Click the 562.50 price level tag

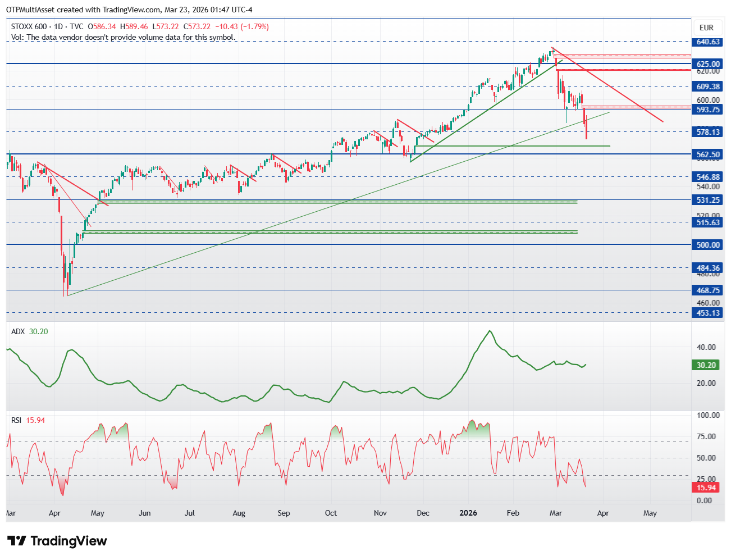(708, 154)
